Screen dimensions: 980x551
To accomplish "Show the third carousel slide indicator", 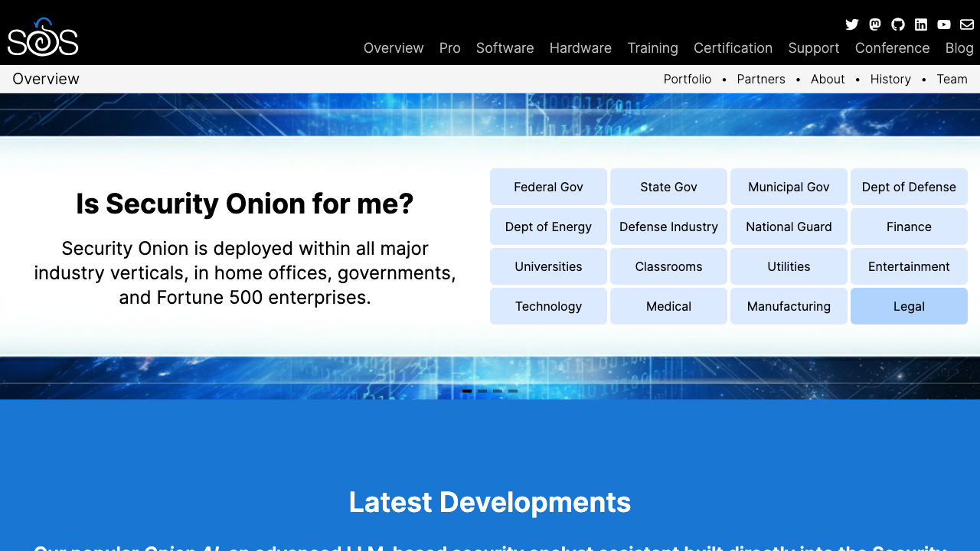I will click(498, 391).
